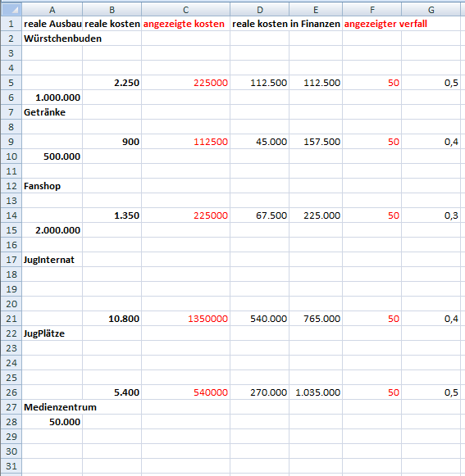Viewport: 465px width, 476px height.
Task: Select red 1350000 cell
Action: [185, 319]
